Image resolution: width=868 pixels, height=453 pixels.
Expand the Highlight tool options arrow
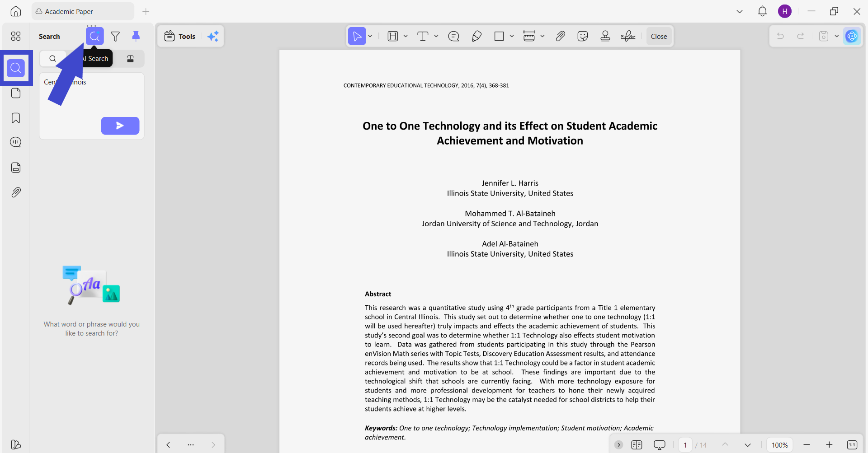[x=406, y=36]
